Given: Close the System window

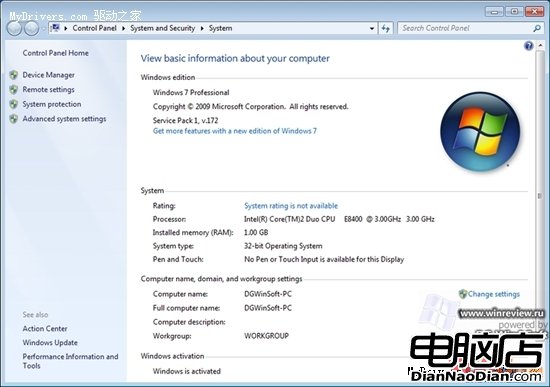Looking at the screenshot, I should tap(534, 12).
